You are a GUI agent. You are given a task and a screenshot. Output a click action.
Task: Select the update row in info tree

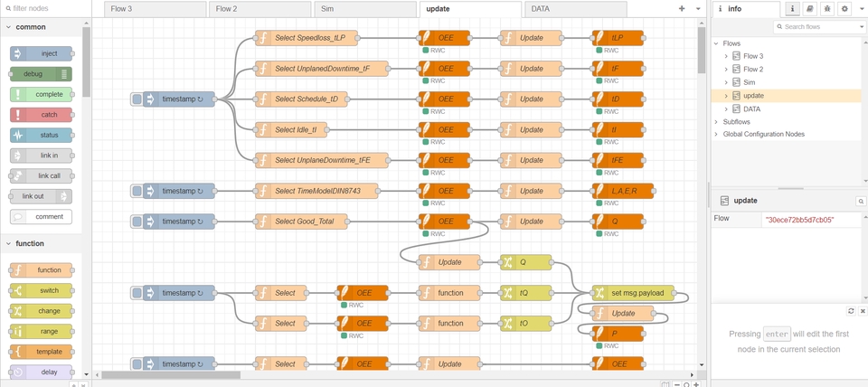click(x=787, y=96)
